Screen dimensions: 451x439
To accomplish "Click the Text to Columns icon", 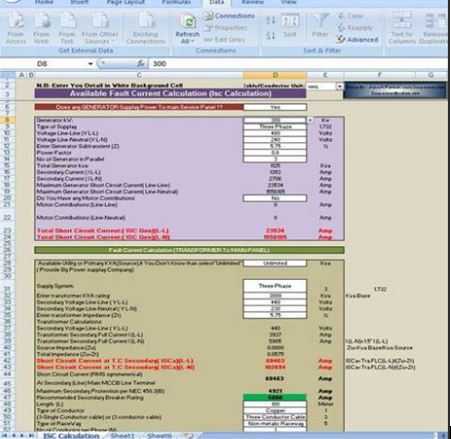I will pyautogui.click(x=402, y=28).
